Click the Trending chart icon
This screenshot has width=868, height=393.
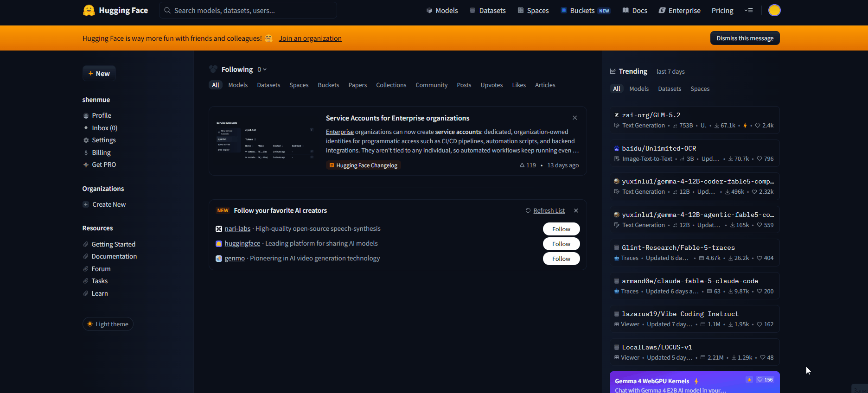[x=613, y=71]
